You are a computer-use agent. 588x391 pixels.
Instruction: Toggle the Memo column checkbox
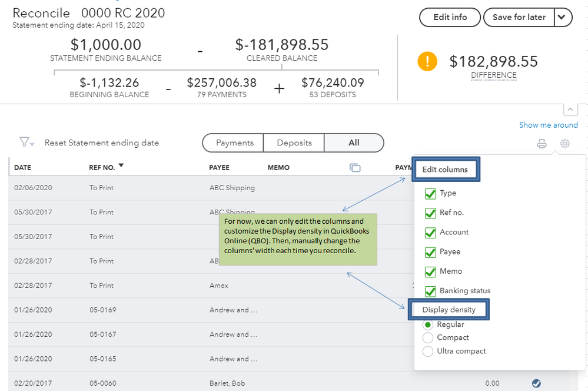[x=430, y=271]
